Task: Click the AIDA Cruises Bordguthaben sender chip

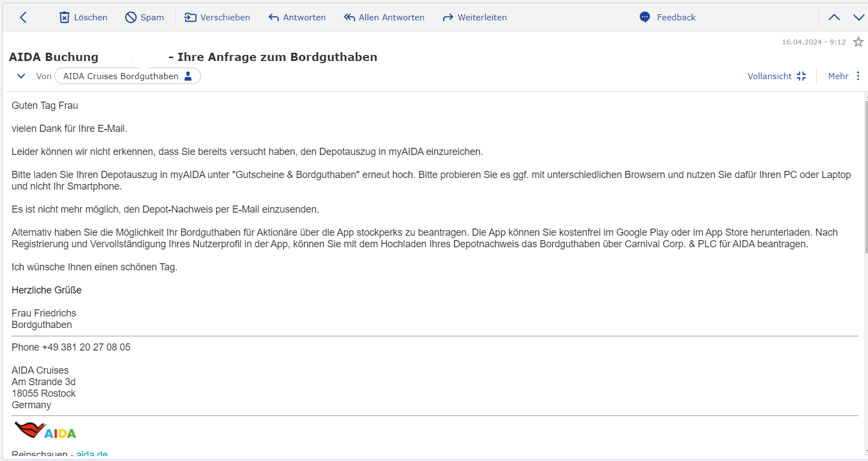Action: pyautogui.click(x=121, y=76)
